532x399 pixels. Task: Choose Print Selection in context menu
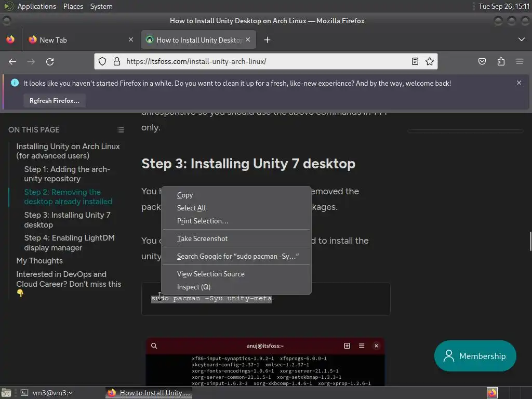click(236, 221)
